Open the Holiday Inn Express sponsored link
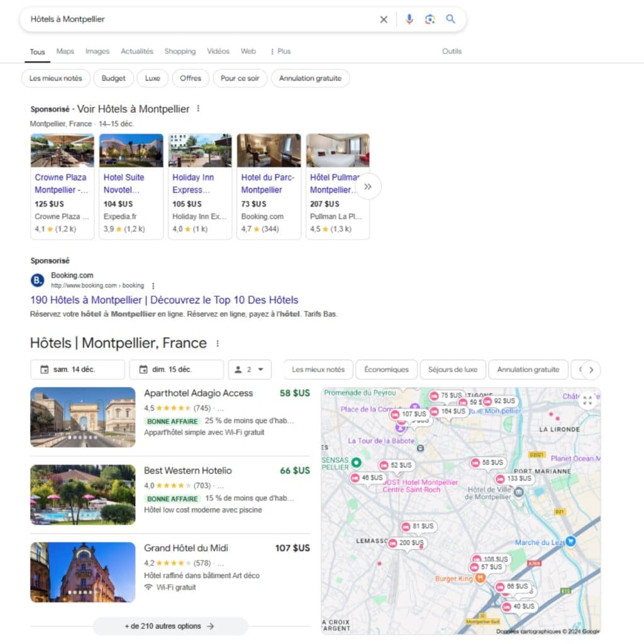 click(193, 184)
